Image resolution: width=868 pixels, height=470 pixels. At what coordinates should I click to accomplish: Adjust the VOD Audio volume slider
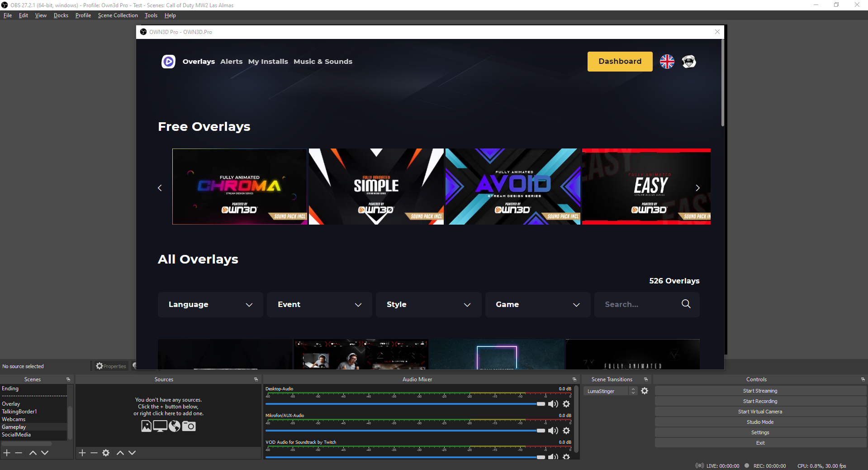(405, 457)
